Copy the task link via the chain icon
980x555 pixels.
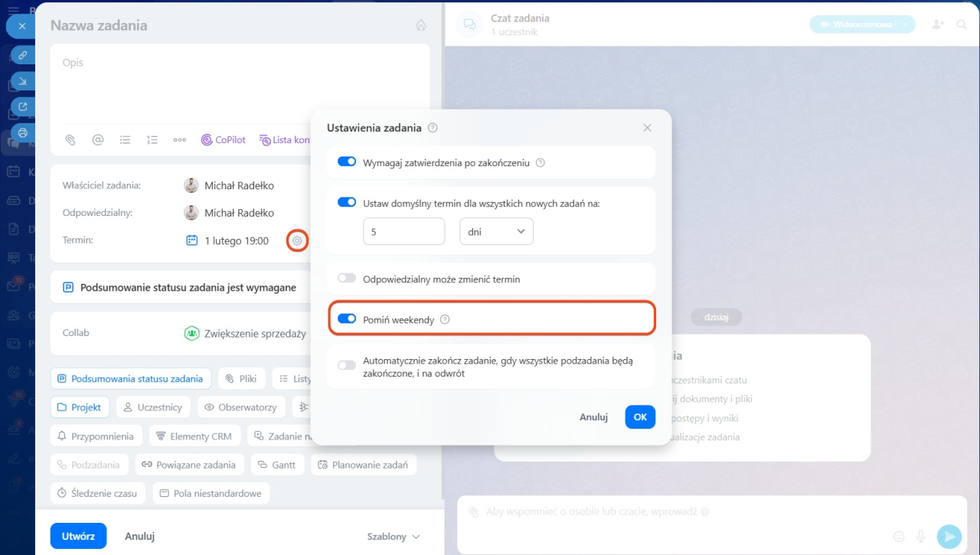coord(23,55)
